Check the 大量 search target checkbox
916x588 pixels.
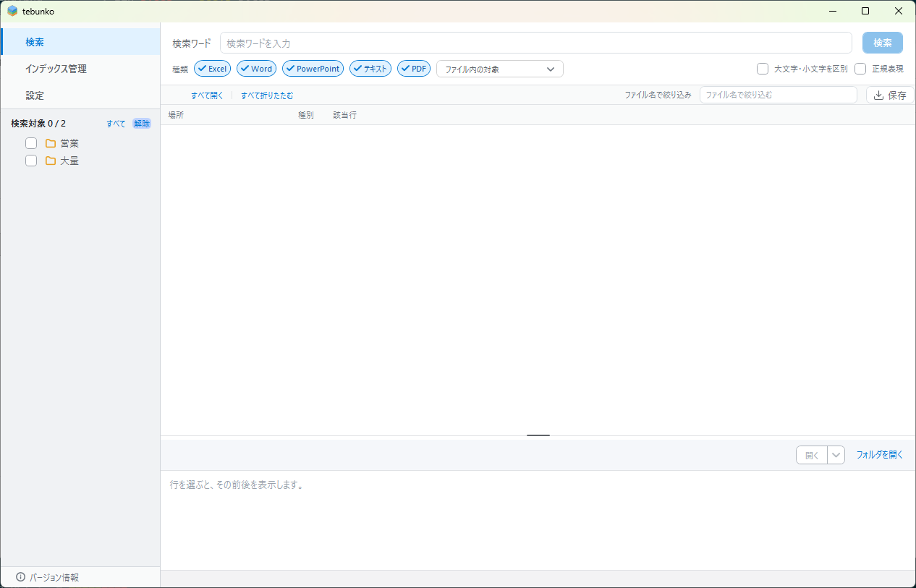click(31, 161)
